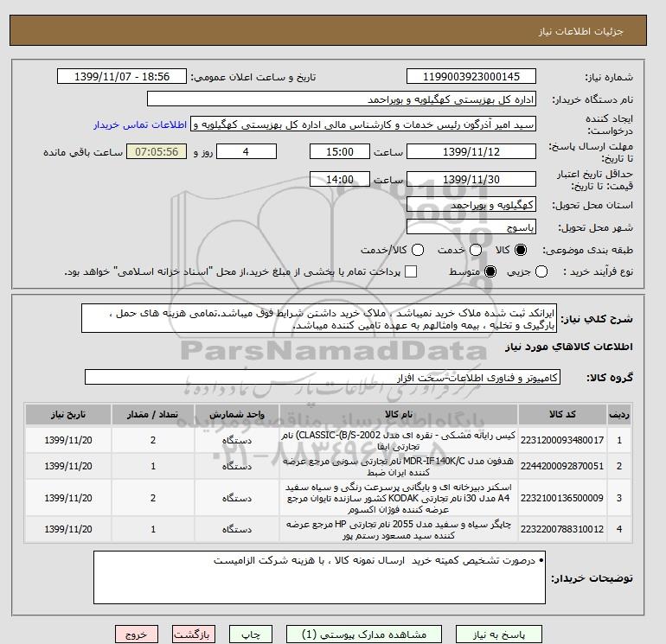Choose the جزیی purchase type radio
This screenshot has height=644, width=666.
(x=541, y=271)
